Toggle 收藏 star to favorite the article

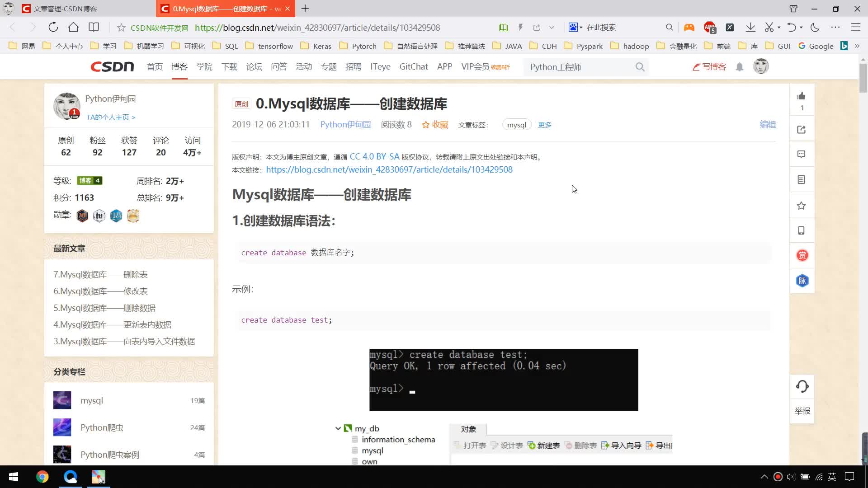tap(435, 125)
